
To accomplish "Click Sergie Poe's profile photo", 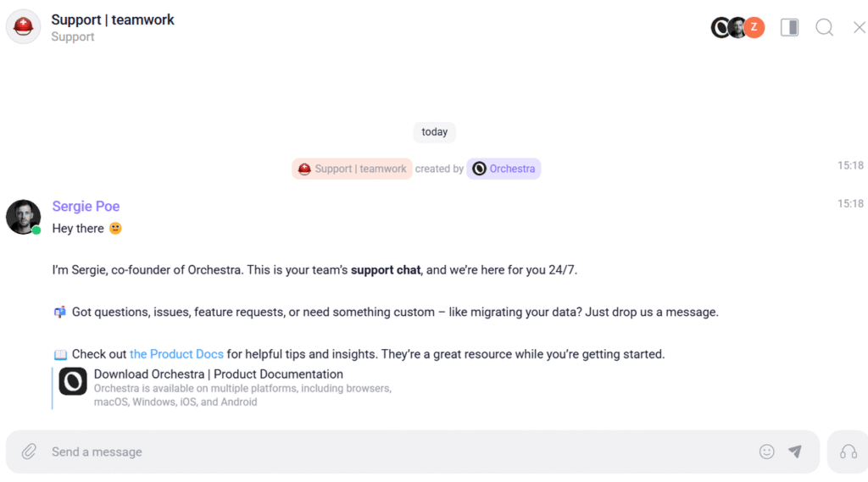I will coord(23,217).
